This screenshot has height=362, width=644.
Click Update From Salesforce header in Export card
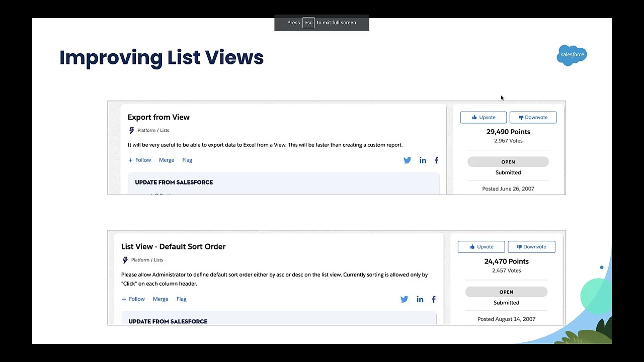pyautogui.click(x=174, y=183)
